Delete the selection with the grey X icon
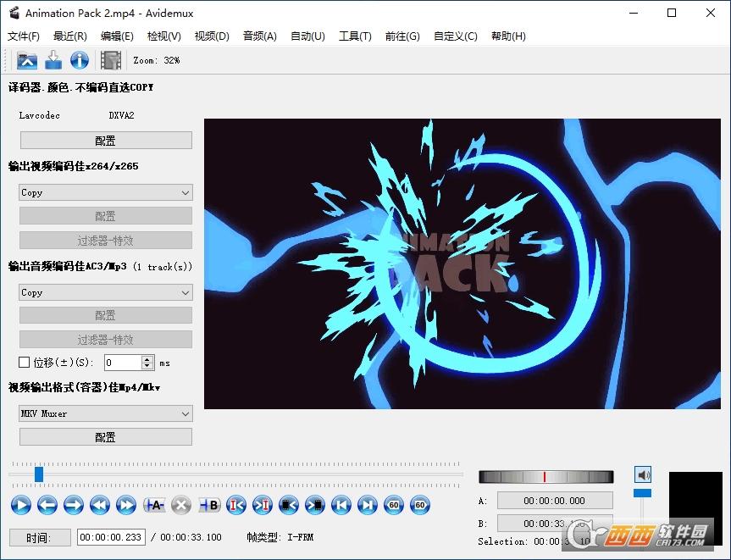This screenshot has height=560, width=731. point(181,505)
